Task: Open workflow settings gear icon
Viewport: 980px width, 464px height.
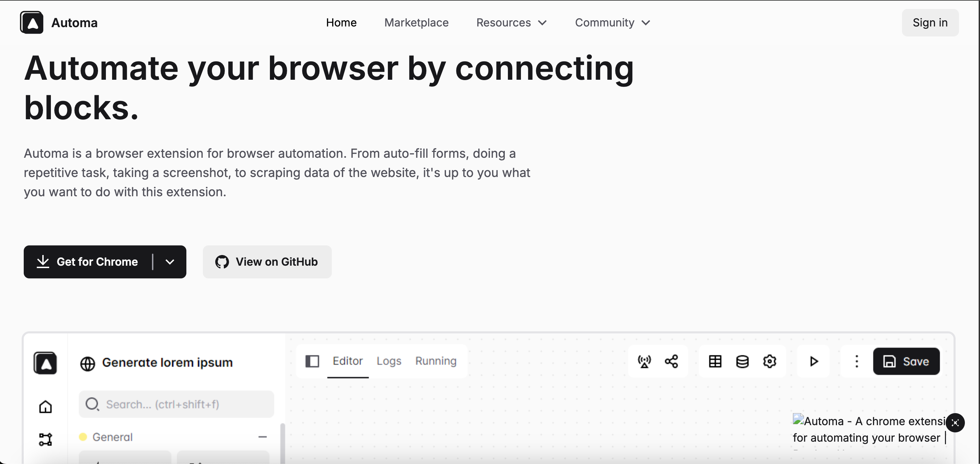Action: 770,361
